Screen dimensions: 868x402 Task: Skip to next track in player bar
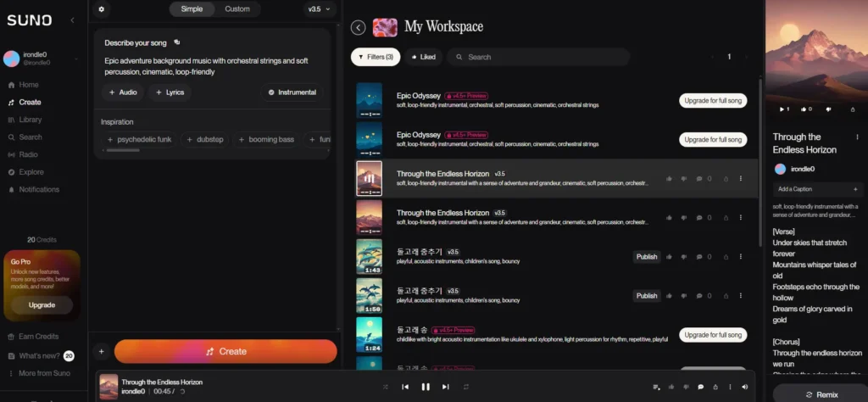click(x=446, y=387)
